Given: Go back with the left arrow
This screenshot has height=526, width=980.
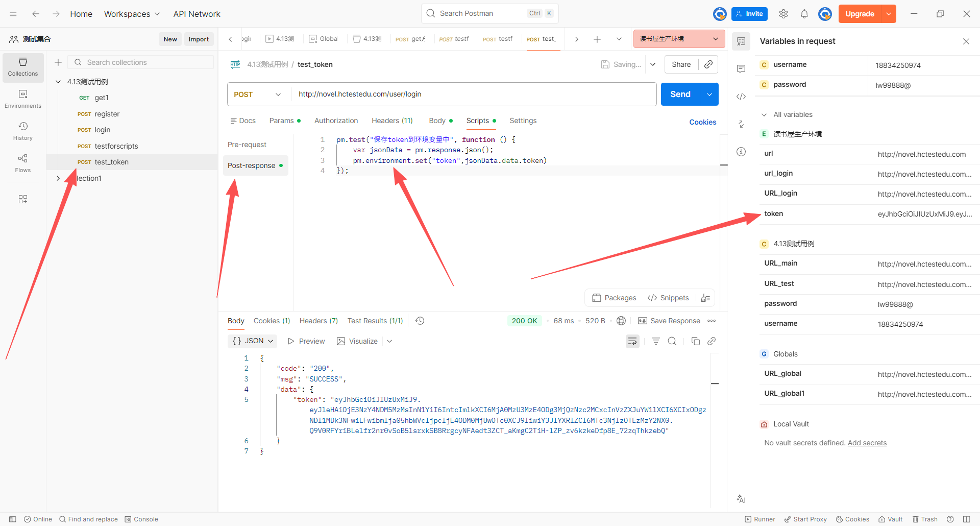Looking at the screenshot, I should [36, 14].
